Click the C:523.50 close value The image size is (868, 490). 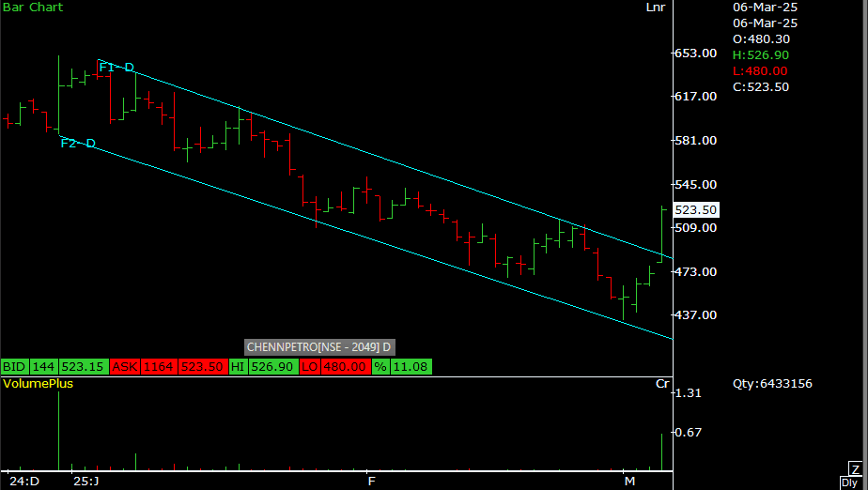click(761, 87)
